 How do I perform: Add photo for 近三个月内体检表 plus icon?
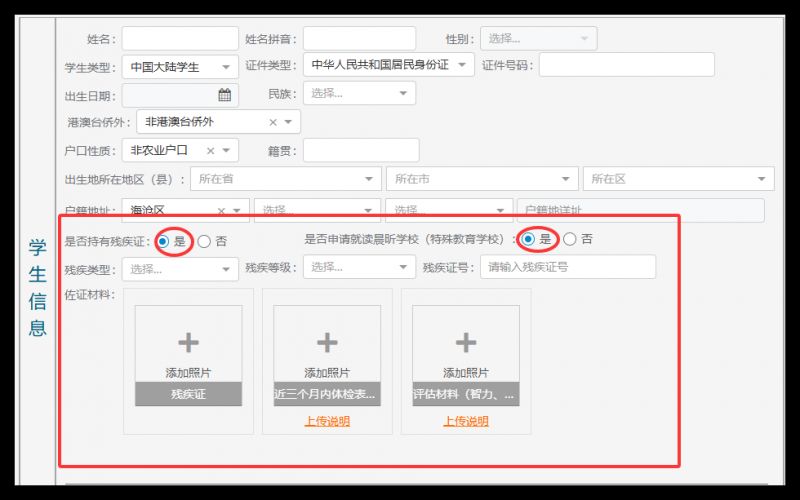point(327,343)
